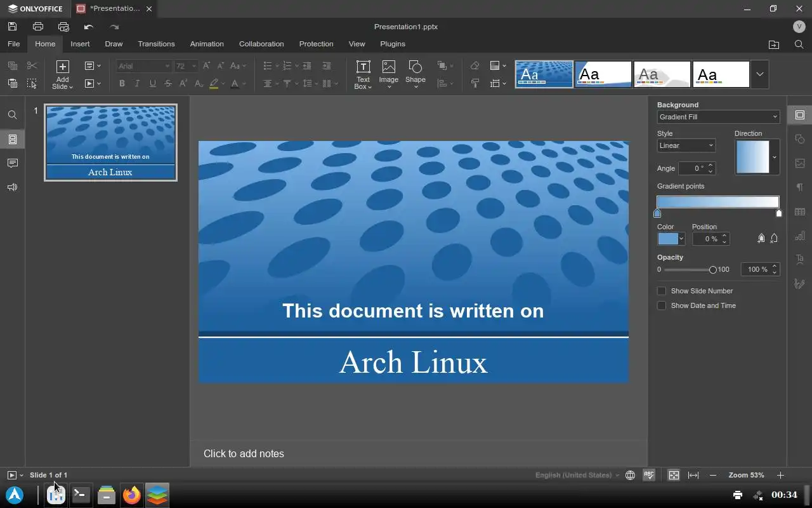Switch to the Animation tab
The image size is (812, 508).
coord(207,44)
